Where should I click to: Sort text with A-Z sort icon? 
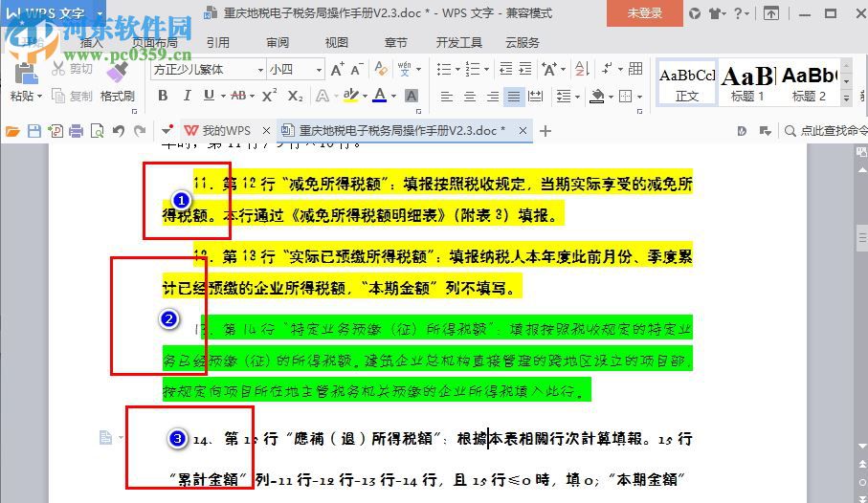coord(581,69)
